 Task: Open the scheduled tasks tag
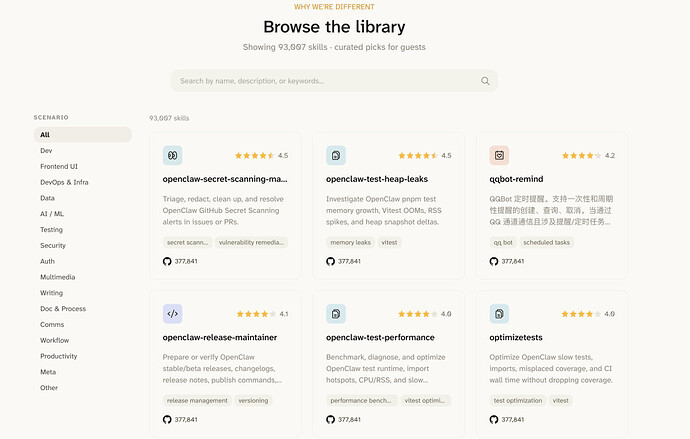[x=547, y=242]
